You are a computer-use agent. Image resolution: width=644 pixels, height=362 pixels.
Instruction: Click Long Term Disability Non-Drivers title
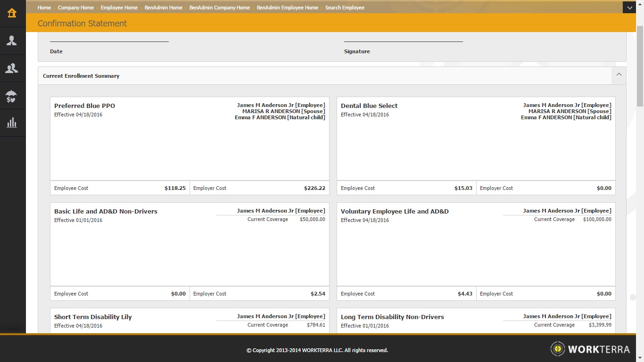pyautogui.click(x=392, y=317)
